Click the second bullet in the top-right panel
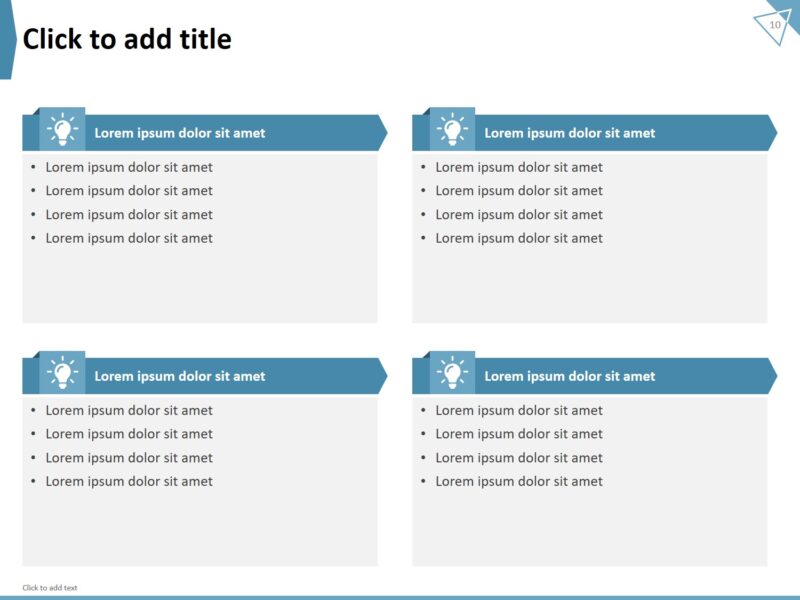800x600 pixels. 519,191
